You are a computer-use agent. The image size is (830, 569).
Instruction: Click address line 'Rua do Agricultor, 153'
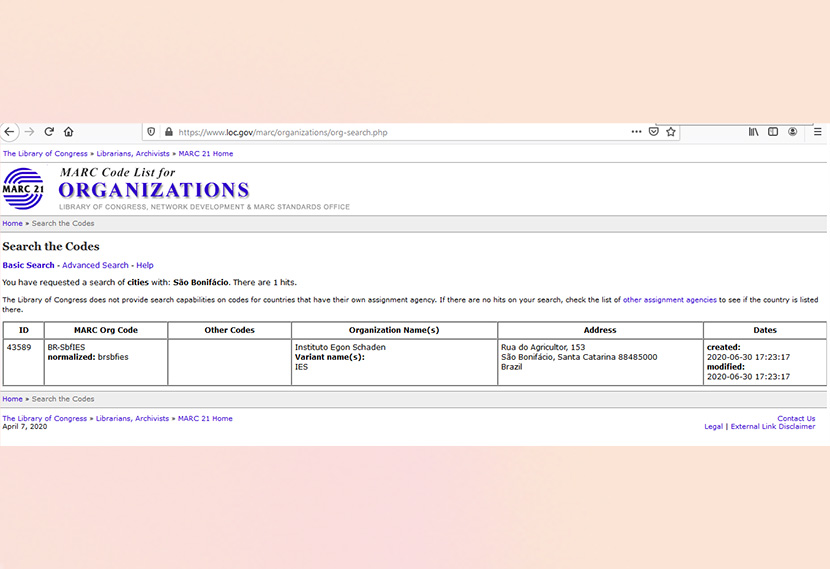(543, 347)
